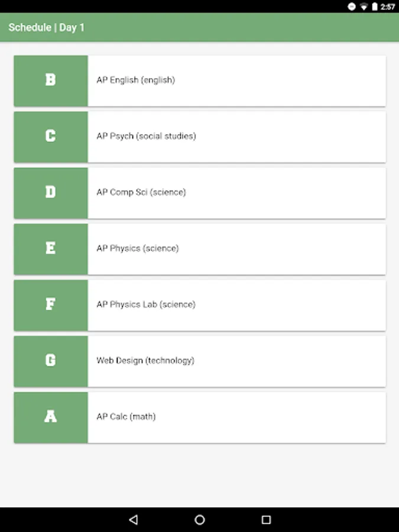This screenshot has height=532, width=399.
Task: Open AP Physics Lab (science) entry
Action: pos(236,305)
